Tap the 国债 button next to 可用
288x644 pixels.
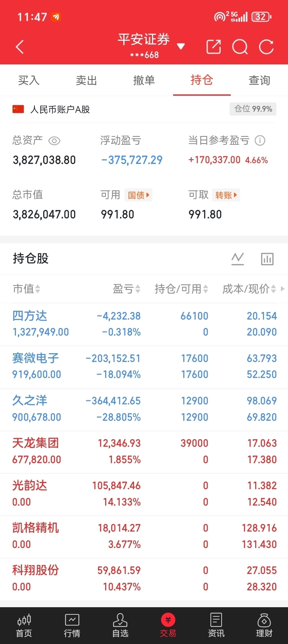tap(138, 195)
